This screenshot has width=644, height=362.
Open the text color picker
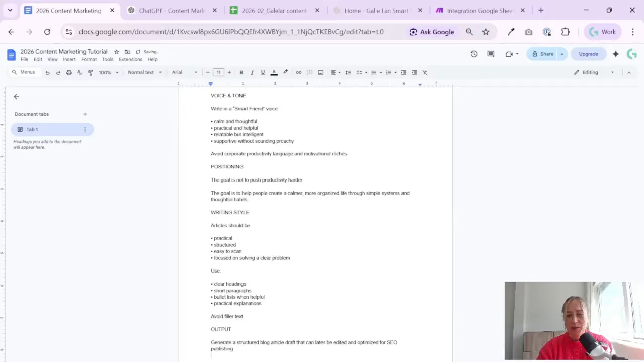coord(274,72)
